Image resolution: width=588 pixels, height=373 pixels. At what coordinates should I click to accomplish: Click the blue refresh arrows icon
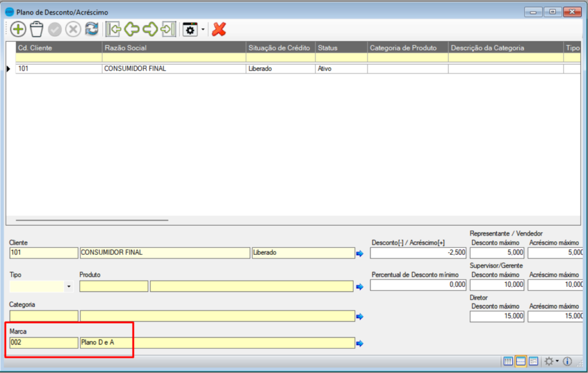[91, 29]
